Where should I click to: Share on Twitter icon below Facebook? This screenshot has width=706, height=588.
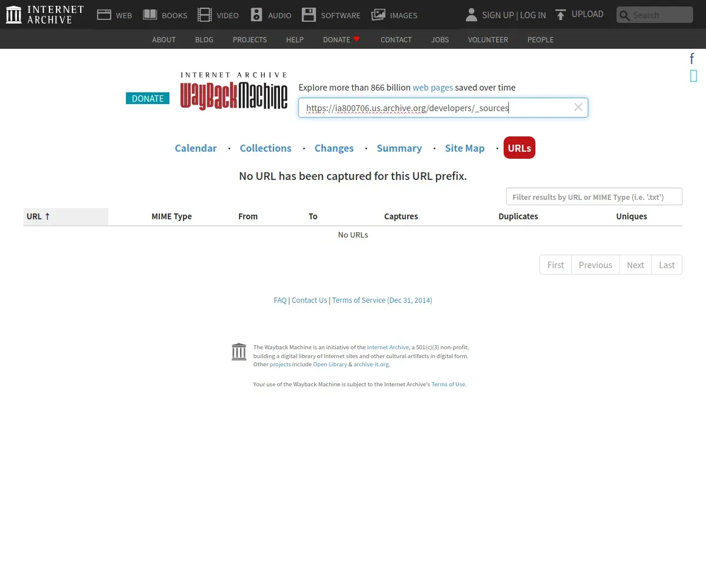point(694,75)
